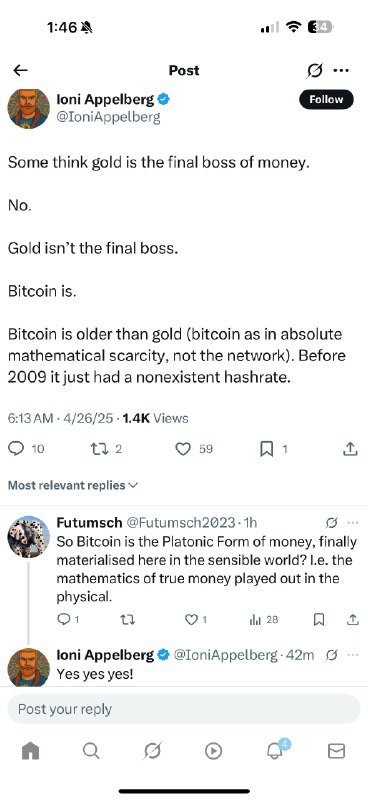Open the three-dot more menu in header
This screenshot has height=800, width=368.
point(341,70)
